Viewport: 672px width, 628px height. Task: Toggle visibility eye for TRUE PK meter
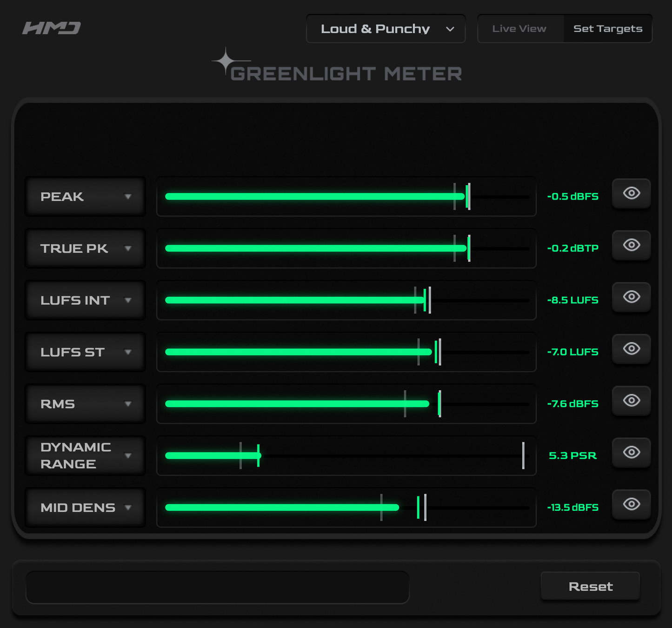[631, 245]
